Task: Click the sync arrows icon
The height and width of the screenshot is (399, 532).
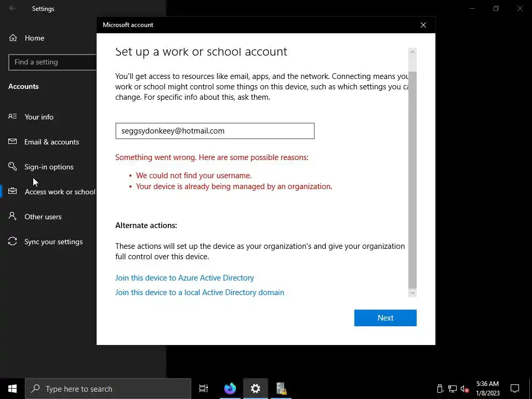Action: point(12,241)
